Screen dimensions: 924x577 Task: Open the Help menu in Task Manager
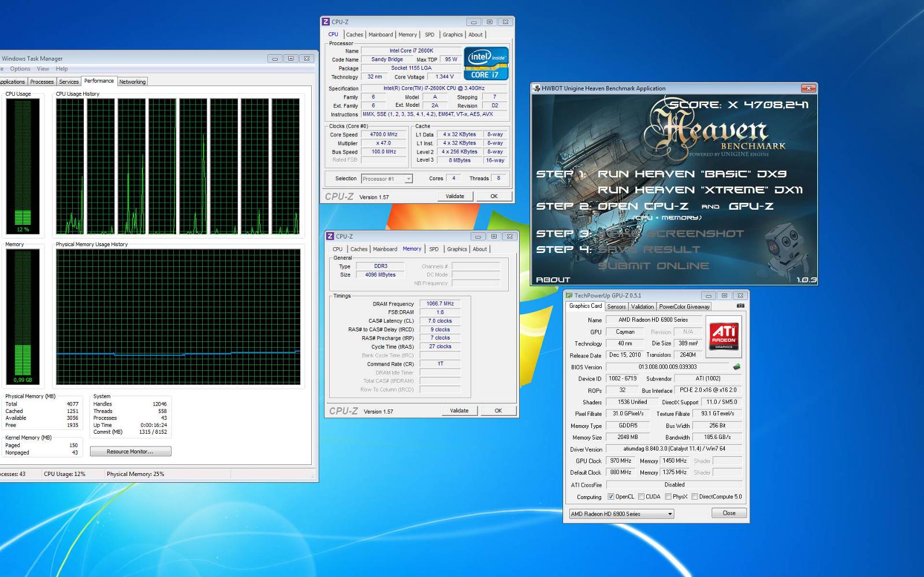coord(62,69)
